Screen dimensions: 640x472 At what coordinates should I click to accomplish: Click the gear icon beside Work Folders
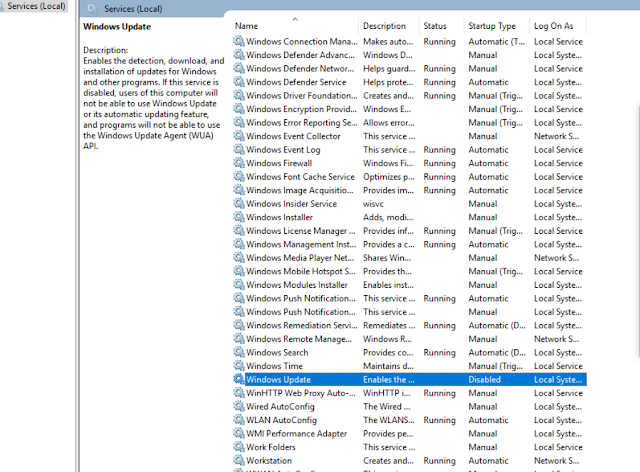pos(239,447)
